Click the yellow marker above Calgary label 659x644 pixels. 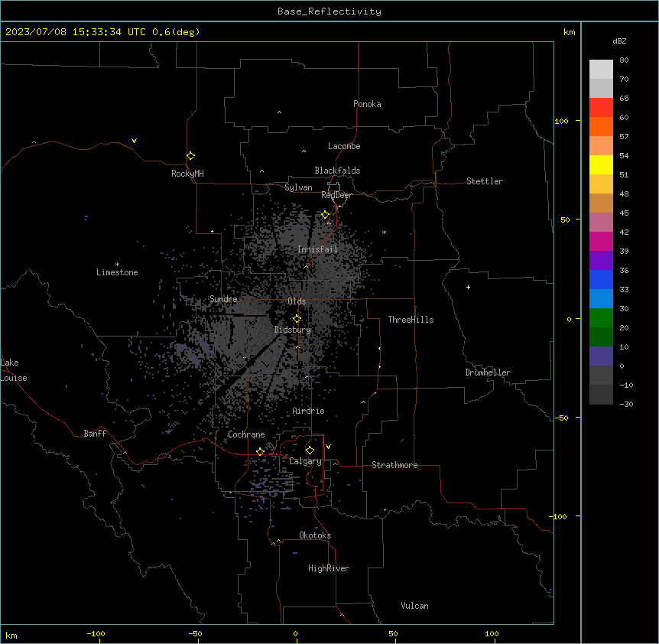(x=310, y=450)
